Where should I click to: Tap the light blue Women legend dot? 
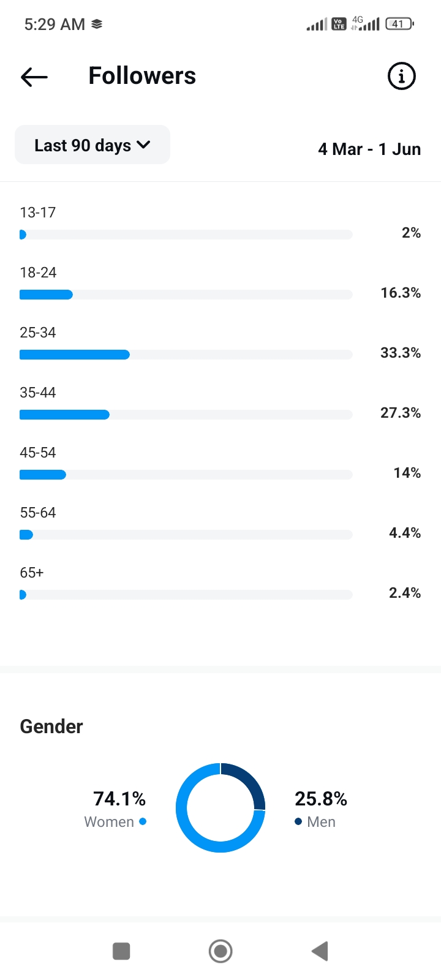143,821
